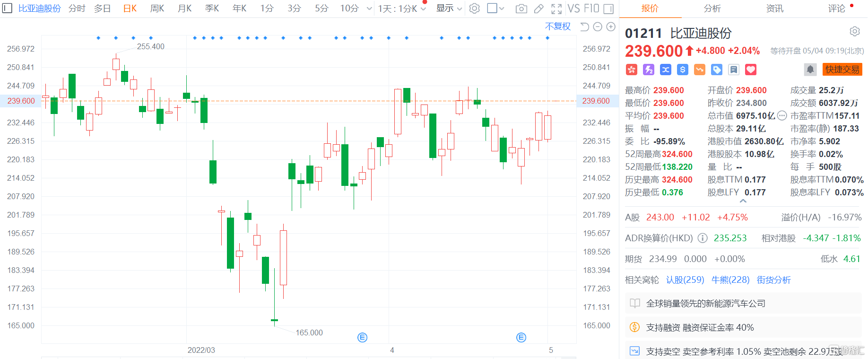Switch to 5分 five-minute chart

click(321, 9)
